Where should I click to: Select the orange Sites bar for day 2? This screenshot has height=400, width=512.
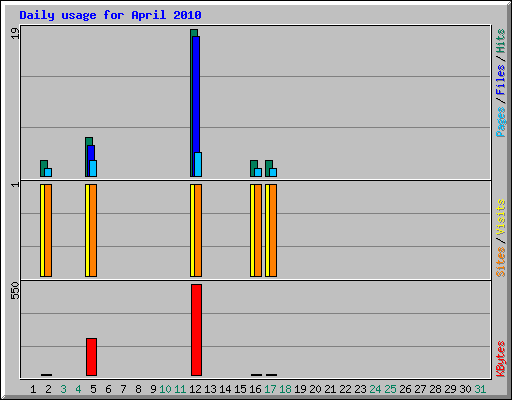click(48, 230)
